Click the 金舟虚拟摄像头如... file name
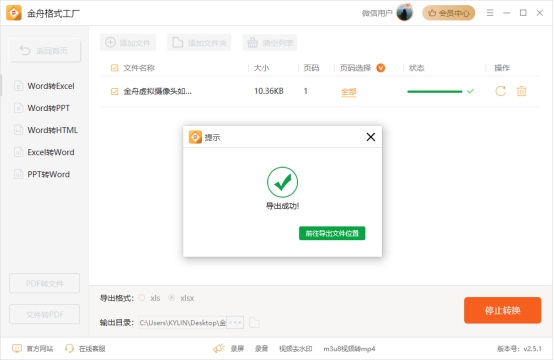 click(157, 92)
